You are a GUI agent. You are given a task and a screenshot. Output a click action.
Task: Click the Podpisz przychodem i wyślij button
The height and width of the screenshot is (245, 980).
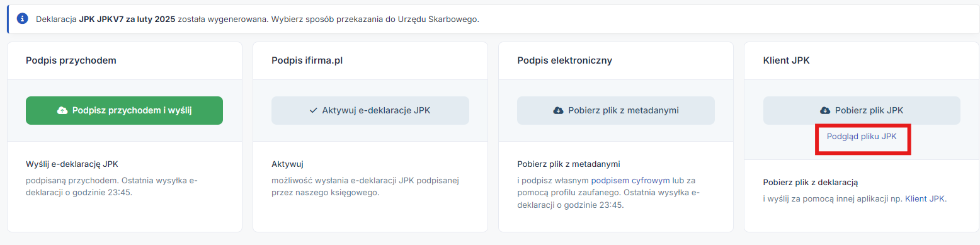tap(124, 110)
